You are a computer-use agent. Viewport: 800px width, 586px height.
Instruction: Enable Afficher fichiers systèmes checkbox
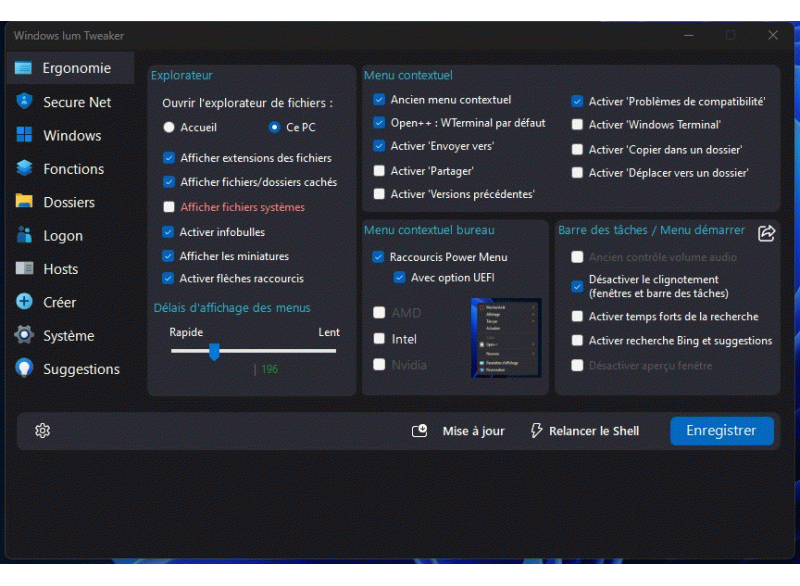click(x=169, y=207)
